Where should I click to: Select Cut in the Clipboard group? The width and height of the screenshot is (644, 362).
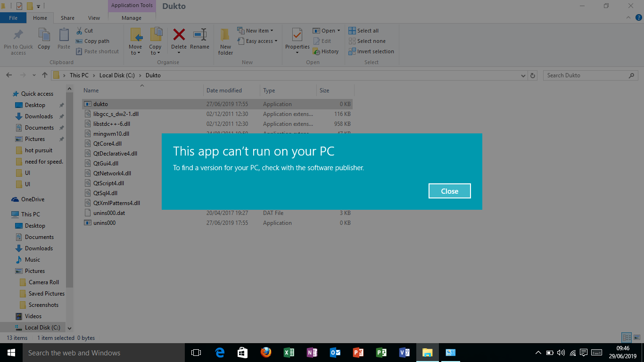pos(84,31)
